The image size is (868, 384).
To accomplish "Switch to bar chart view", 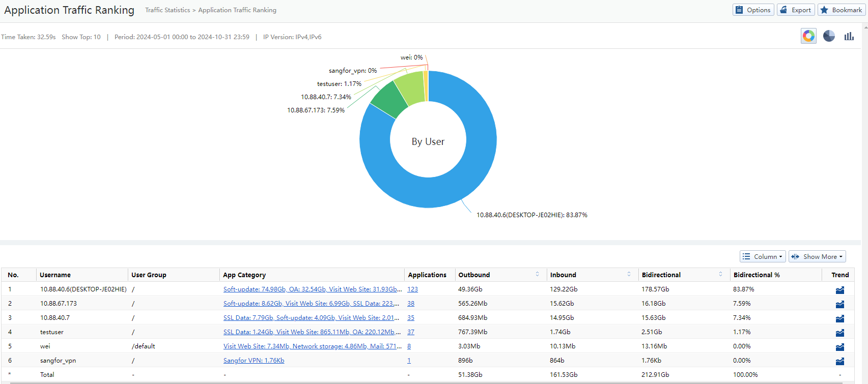I will coord(849,36).
